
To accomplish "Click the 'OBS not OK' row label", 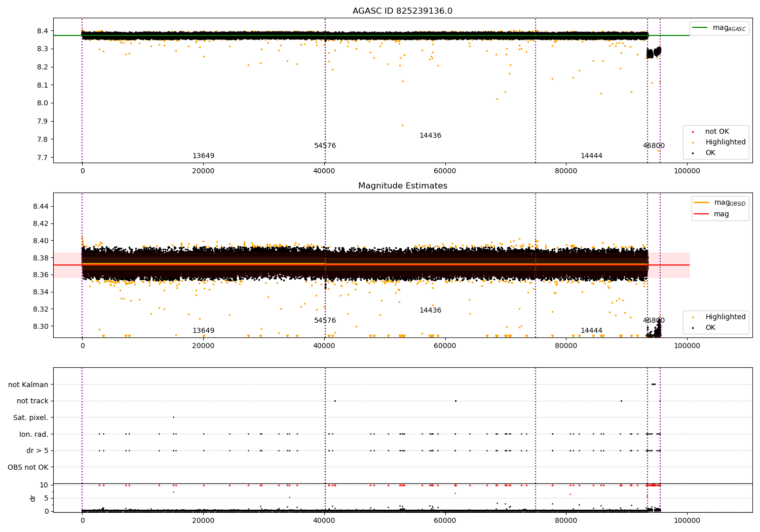I will coord(28,467).
